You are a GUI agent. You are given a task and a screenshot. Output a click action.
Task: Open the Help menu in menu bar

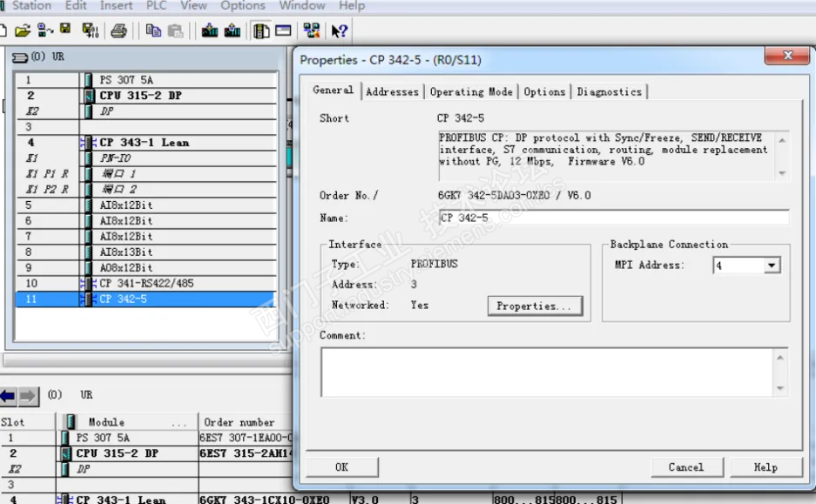[x=352, y=6]
